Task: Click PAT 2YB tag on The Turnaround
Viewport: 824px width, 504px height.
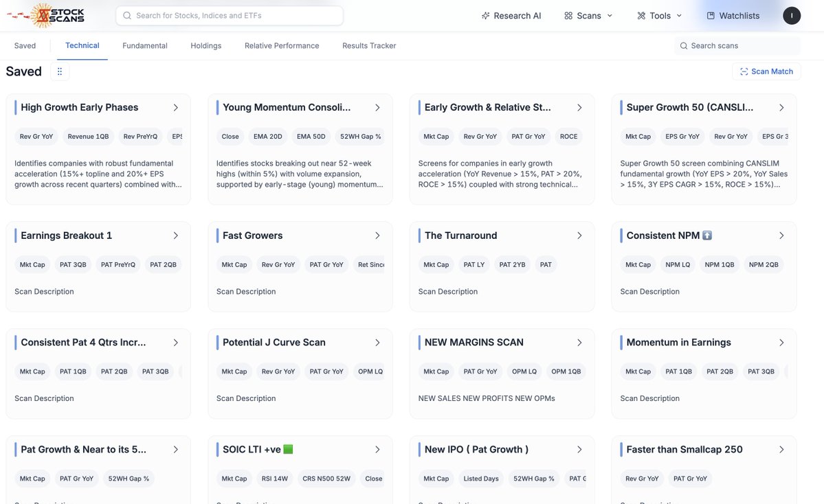Action: pyautogui.click(x=513, y=264)
